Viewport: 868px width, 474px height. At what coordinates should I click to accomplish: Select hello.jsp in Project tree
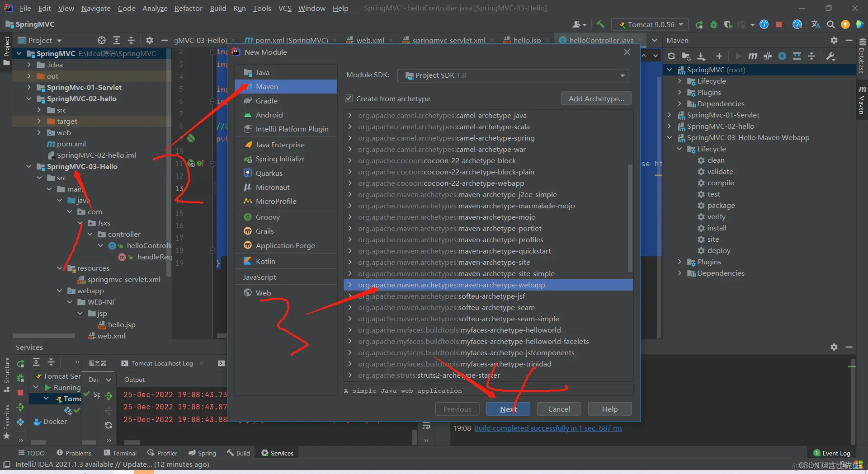pyautogui.click(x=117, y=324)
